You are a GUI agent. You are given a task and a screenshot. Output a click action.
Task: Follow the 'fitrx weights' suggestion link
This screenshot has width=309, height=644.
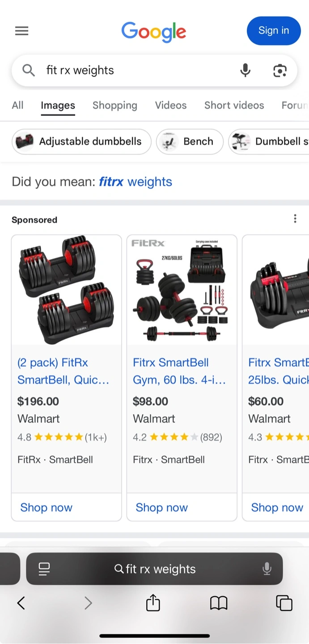click(x=135, y=182)
